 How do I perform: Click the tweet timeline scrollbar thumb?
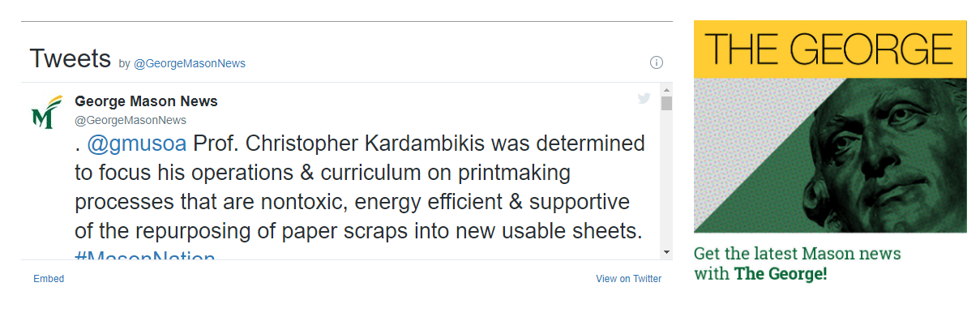pos(666,103)
